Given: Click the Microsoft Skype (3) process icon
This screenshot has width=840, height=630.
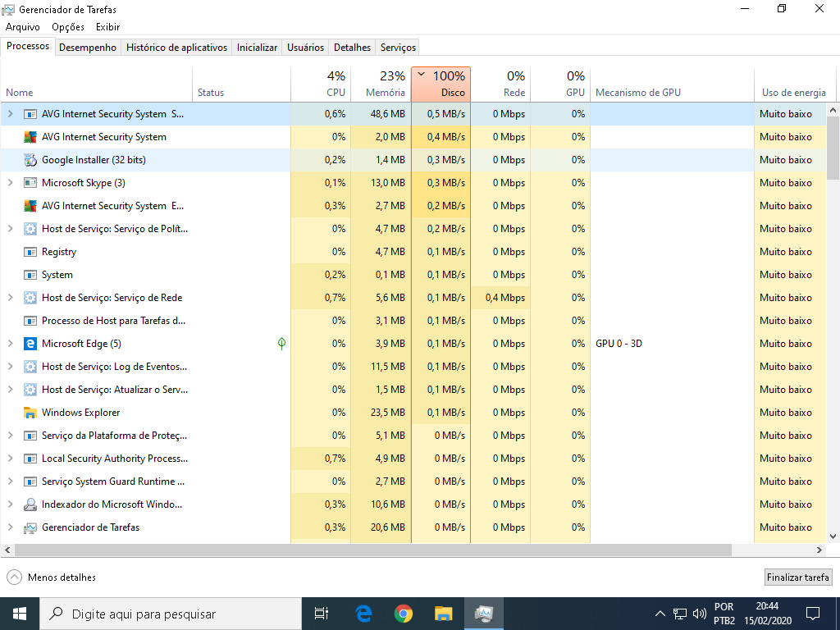Looking at the screenshot, I should [30, 183].
